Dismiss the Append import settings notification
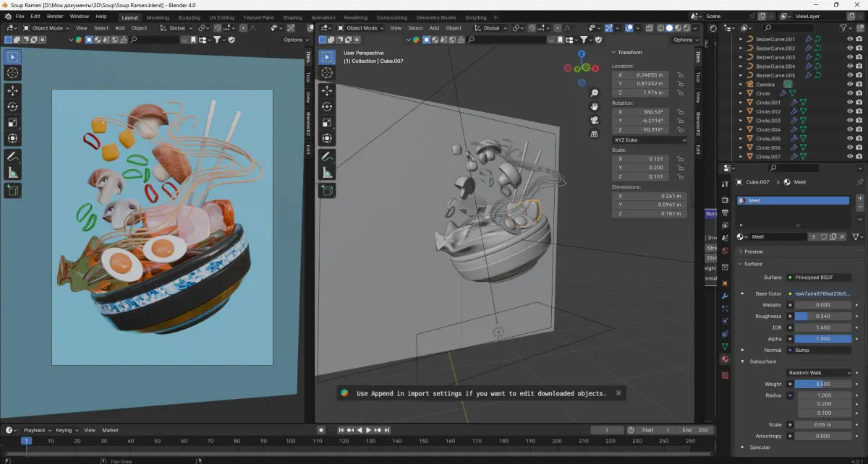The height and width of the screenshot is (464, 868). pyautogui.click(x=618, y=393)
